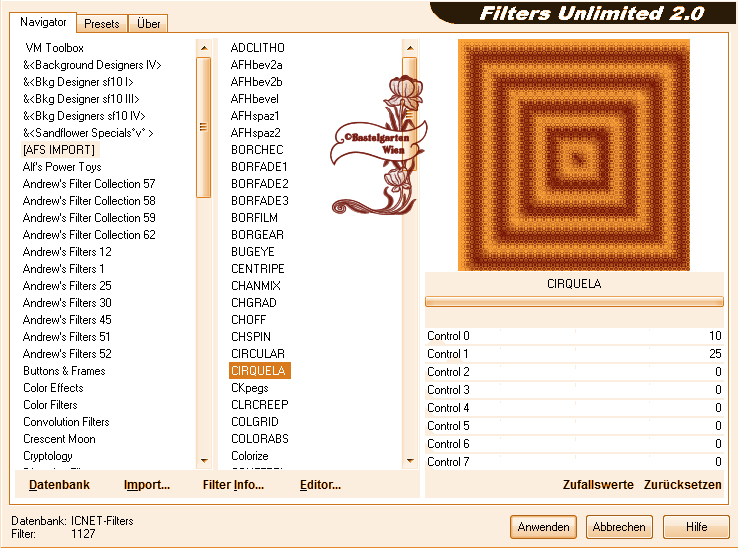Click the filter list down arrow
Screen dimensions: 738x548
point(410,460)
